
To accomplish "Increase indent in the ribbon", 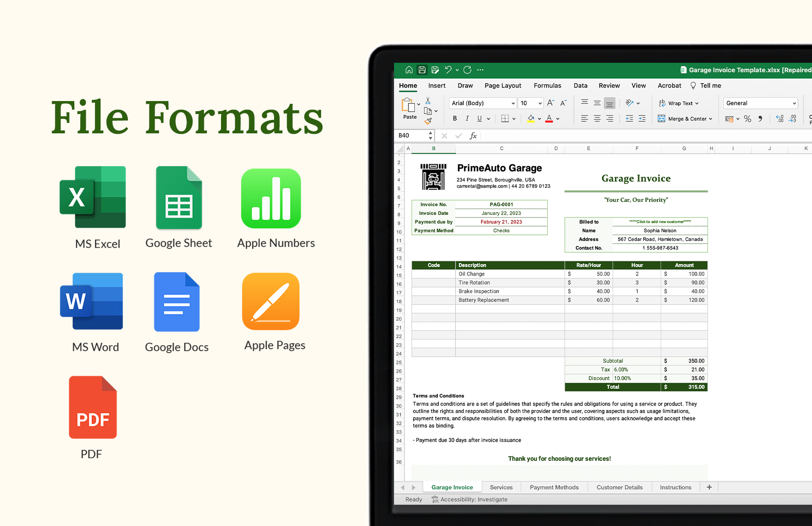I will point(642,119).
